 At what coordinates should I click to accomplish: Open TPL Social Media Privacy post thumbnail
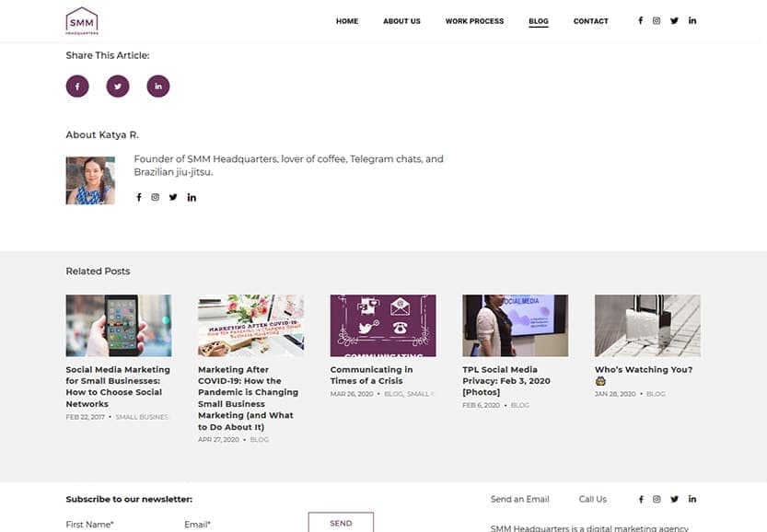click(x=515, y=325)
